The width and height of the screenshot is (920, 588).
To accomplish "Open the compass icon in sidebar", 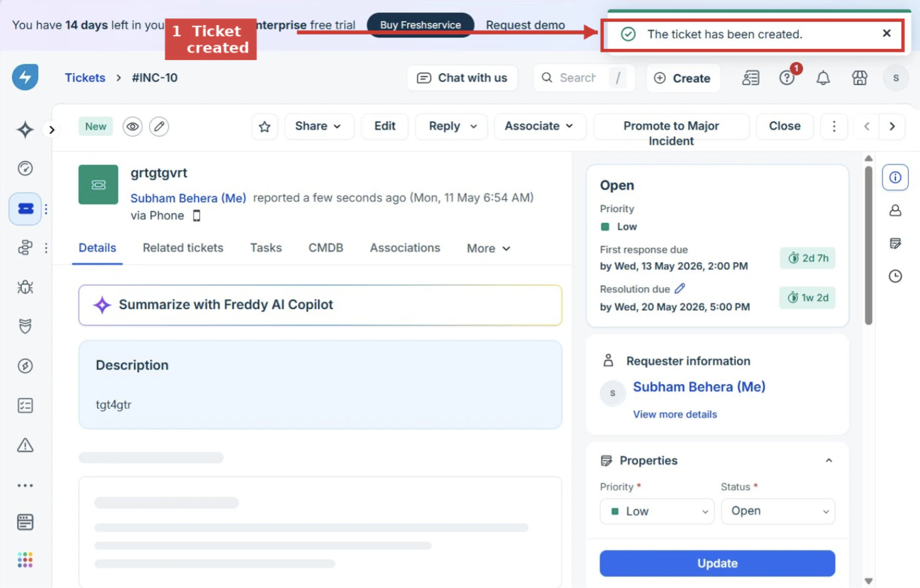I will (x=25, y=366).
